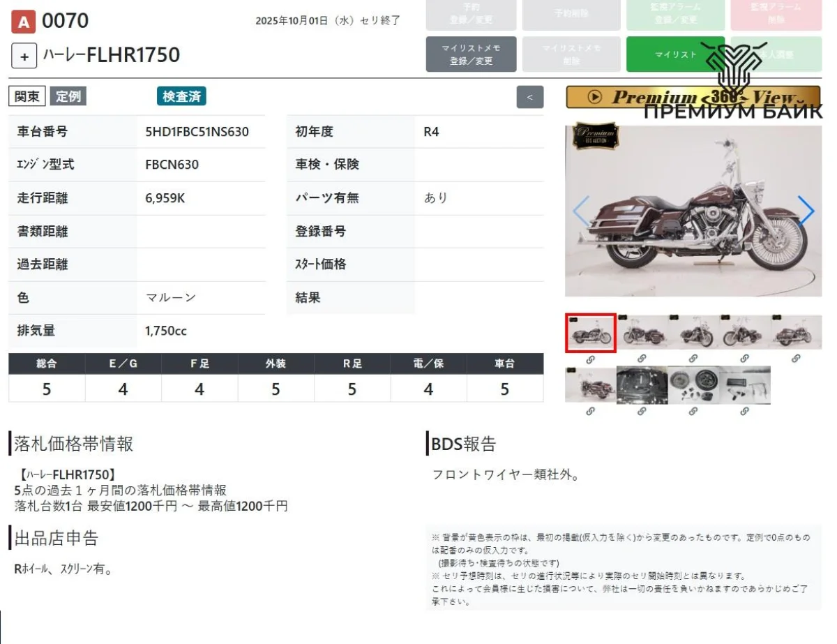Click the red A badge icon
This screenshot has height=644, width=837.
pyautogui.click(x=24, y=22)
